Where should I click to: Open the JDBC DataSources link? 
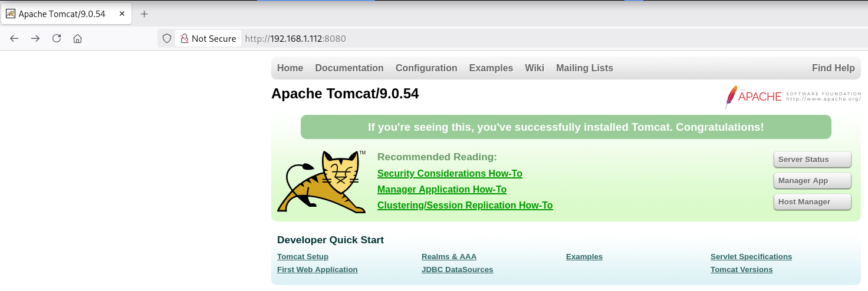pos(457,270)
